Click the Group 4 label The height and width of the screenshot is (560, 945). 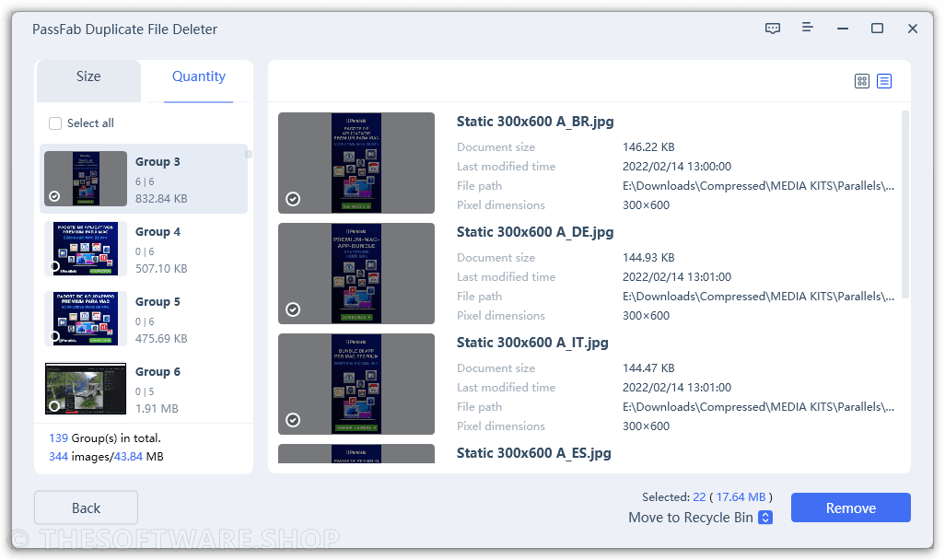click(x=157, y=231)
